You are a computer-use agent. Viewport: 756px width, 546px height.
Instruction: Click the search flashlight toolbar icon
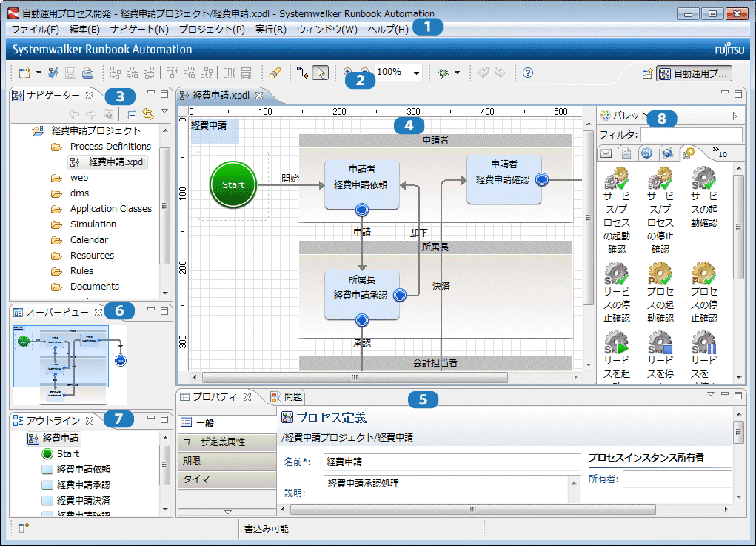pyautogui.click(x=275, y=73)
